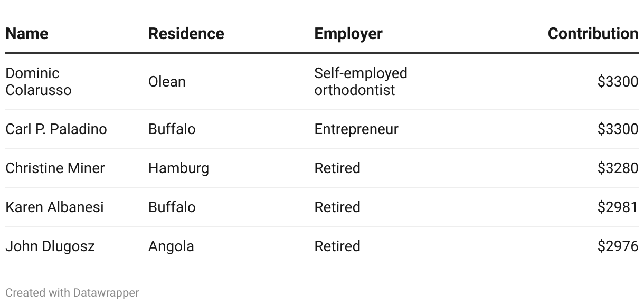Click the Hamburg residence cell
Viewport: 644px width, 305px height.
pyautogui.click(x=178, y=168)
